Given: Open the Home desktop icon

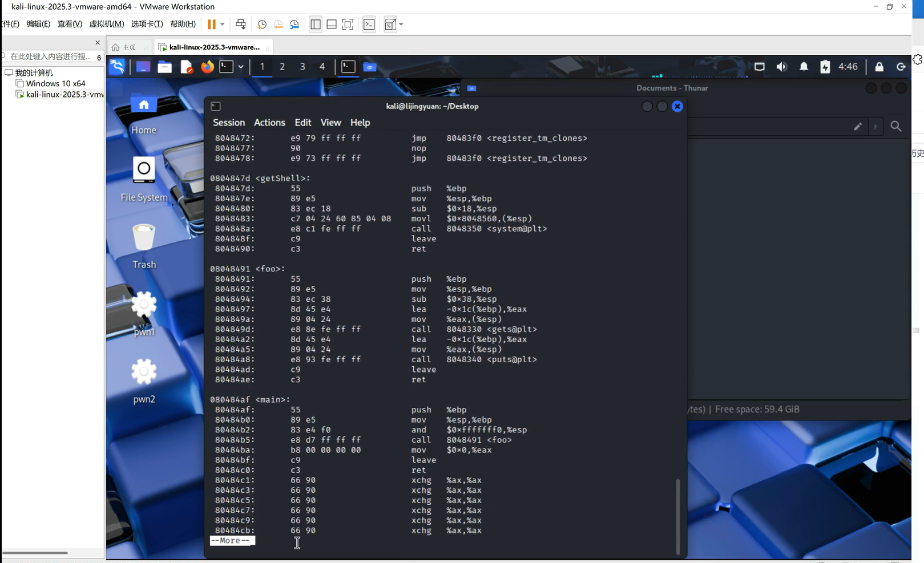Looking at the screenshot, I should [x=144, y=115].
